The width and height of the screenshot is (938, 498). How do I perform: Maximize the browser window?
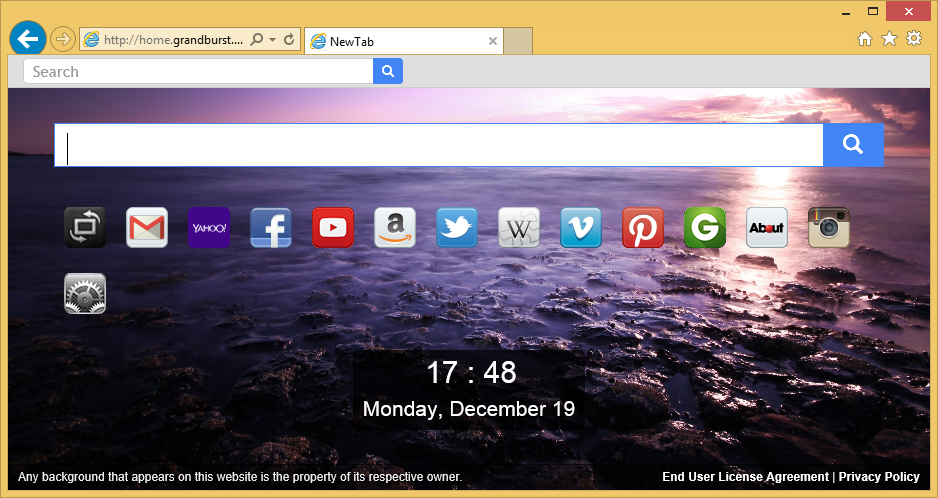(x=873, y=11)
